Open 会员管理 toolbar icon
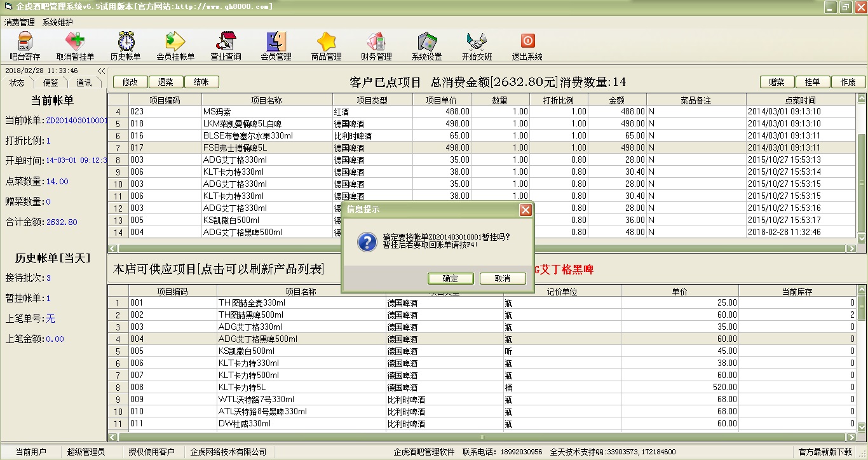Screen dimensions: 868x460 point(276,46)
